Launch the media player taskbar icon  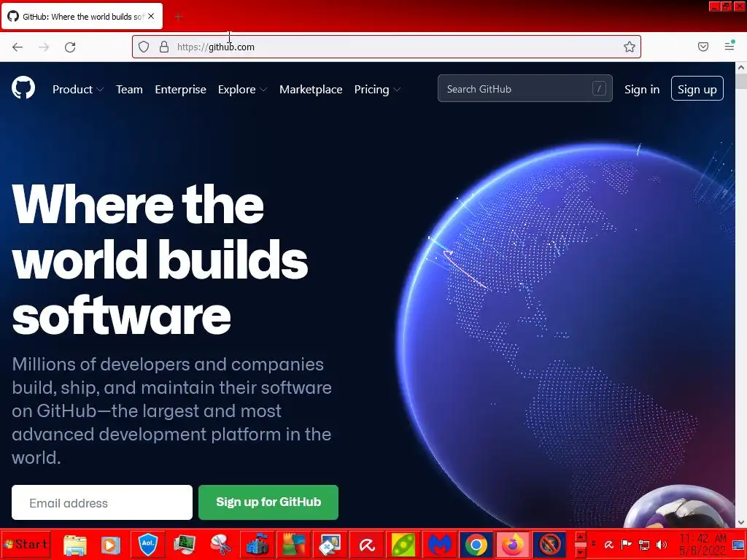pos(111,544)
